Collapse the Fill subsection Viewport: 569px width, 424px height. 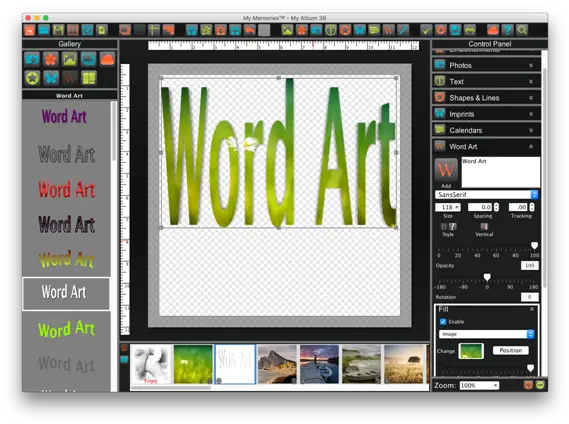point(532,309)
